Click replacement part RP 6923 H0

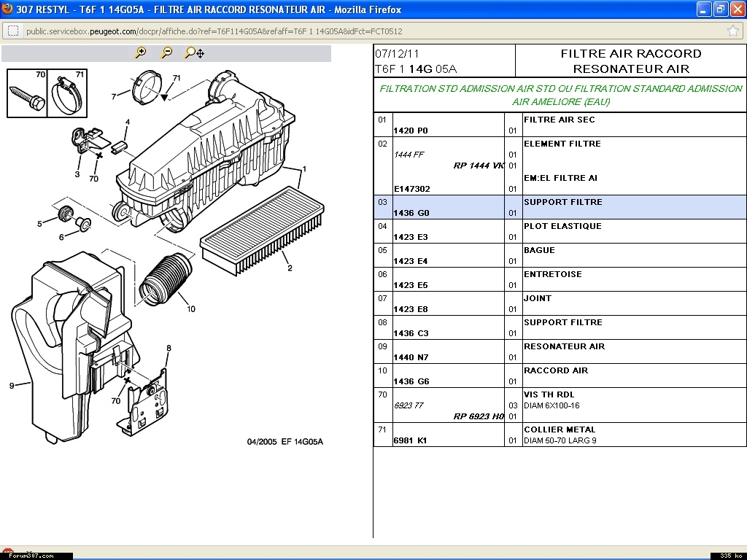tap(479, 416)
